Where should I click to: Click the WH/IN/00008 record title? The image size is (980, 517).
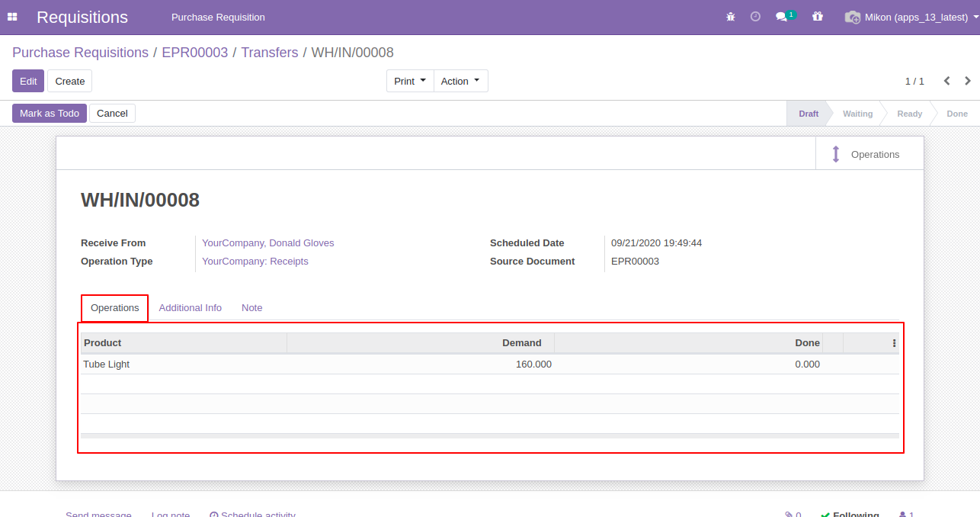[x=140, y=201]
